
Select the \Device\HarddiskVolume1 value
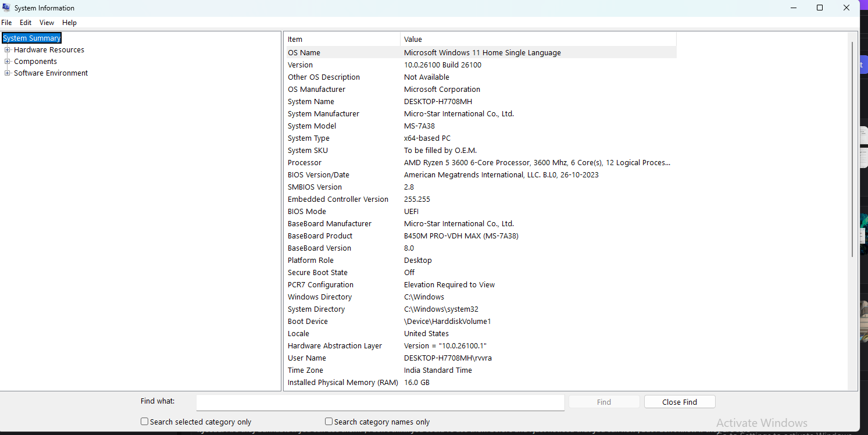pyautogui.click(x=448, y=322)
